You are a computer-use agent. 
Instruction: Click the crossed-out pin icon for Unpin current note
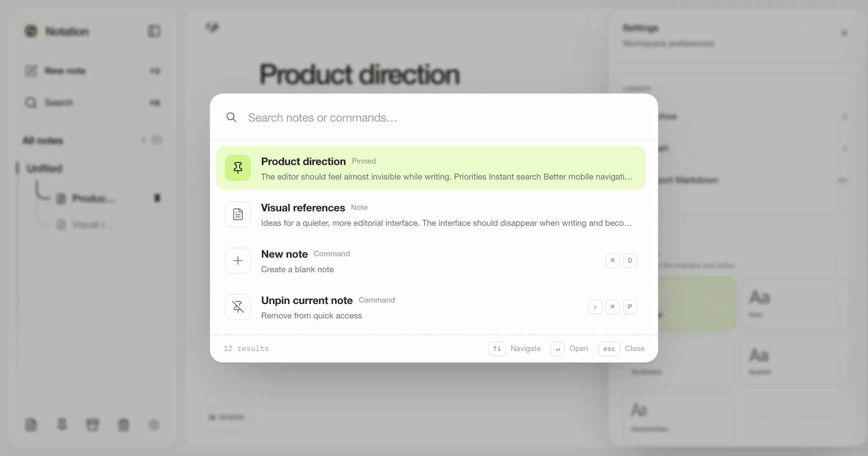click(238, 307)
